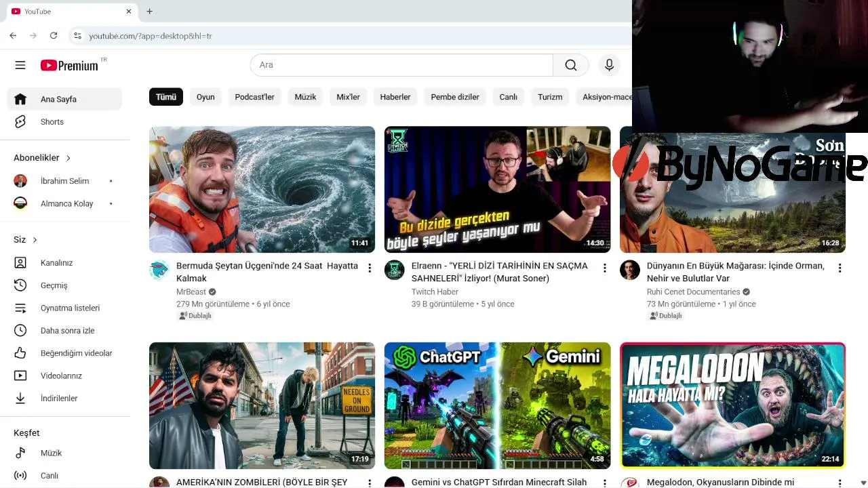Go back with browser back arrow
The height and width of the screenshot is (488, 868).
13,35
